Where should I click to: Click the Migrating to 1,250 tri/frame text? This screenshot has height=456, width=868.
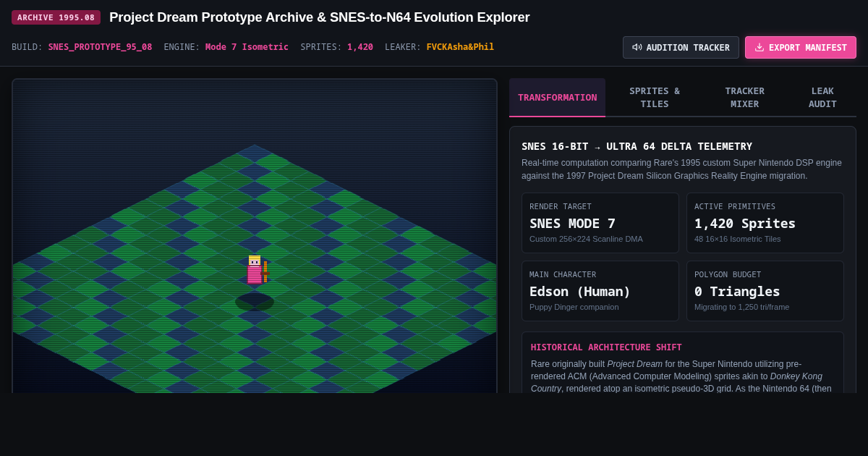tap(741, 307)
